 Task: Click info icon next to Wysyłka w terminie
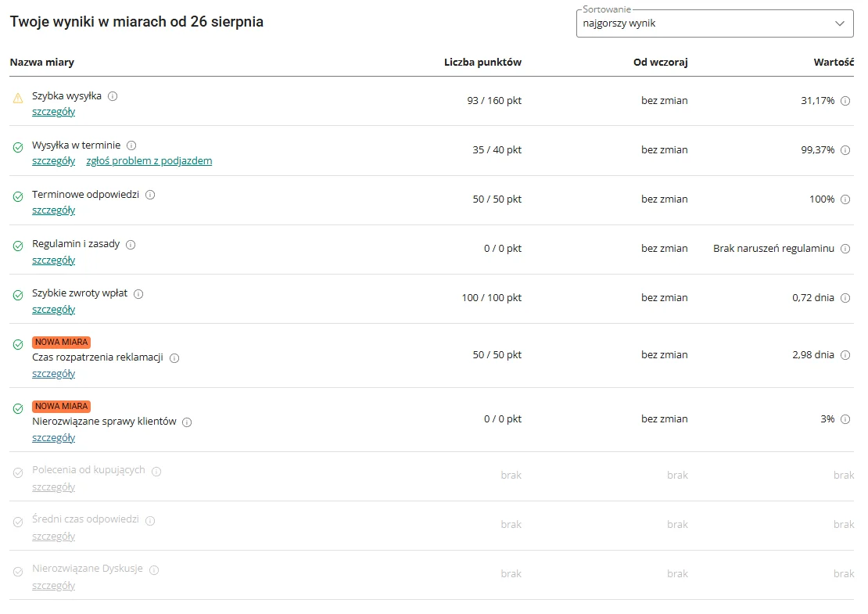[131, 145]
